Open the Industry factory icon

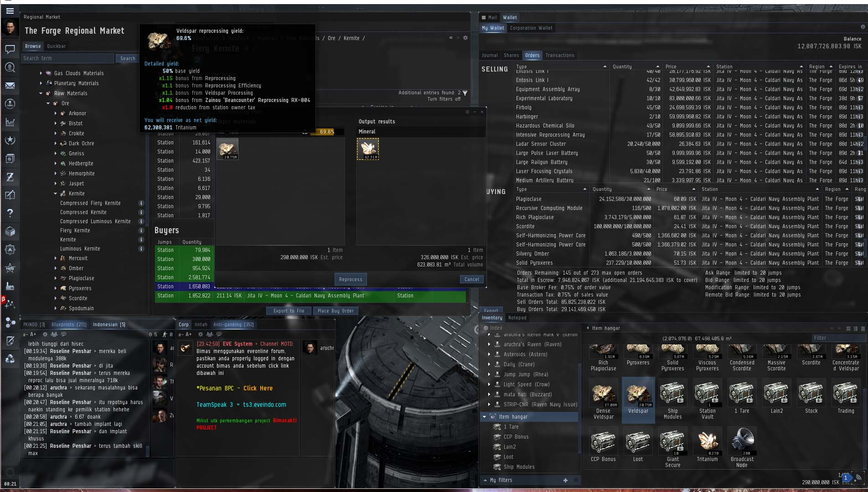pos(10,286)
